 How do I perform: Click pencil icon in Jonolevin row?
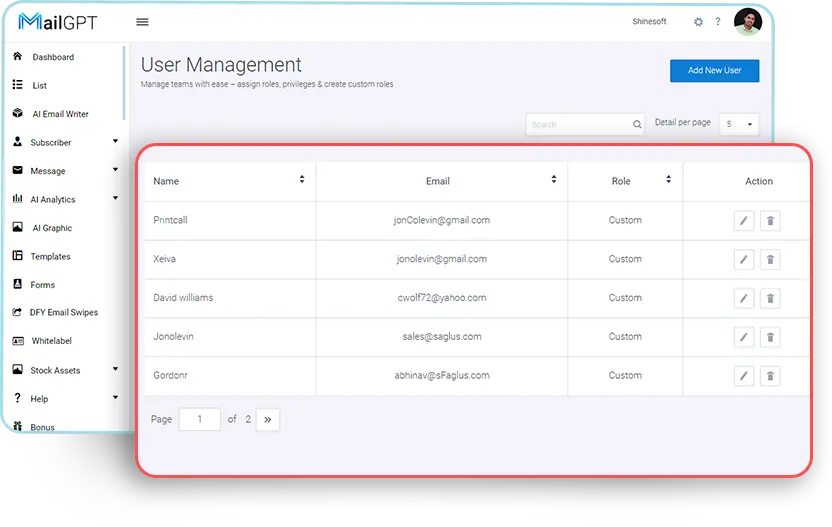pos(743,337)
